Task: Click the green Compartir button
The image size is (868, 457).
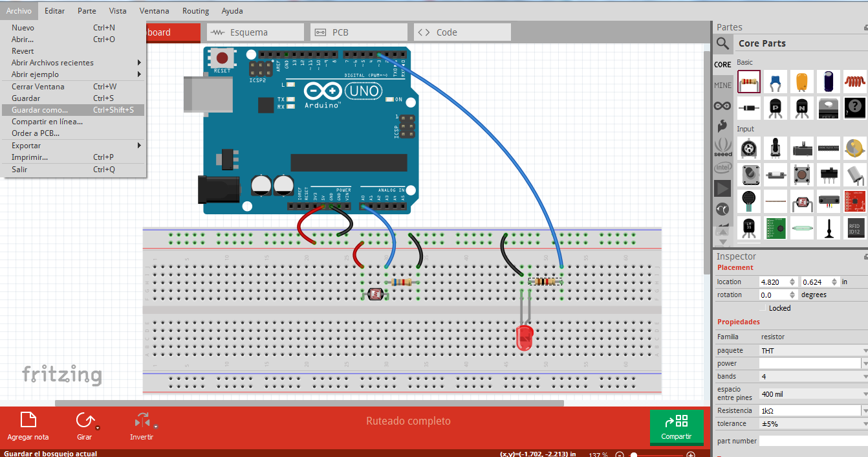Action: [677, 427]
